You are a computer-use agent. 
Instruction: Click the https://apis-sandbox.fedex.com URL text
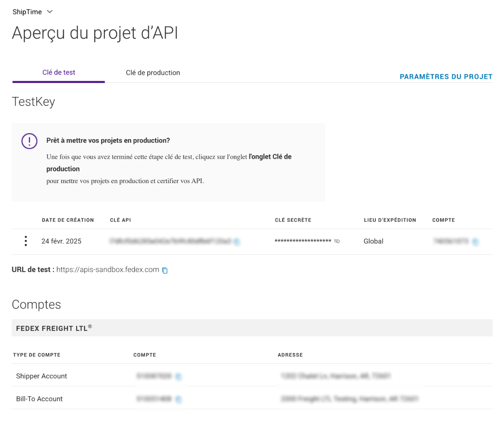pyautogui.click(x=108, y=270)
